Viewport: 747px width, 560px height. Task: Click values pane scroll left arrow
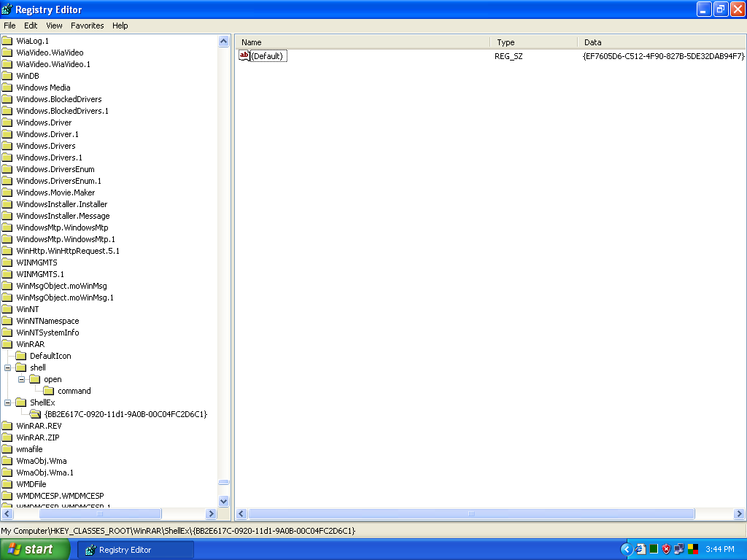pyautogui.click(x=241, y=514)
